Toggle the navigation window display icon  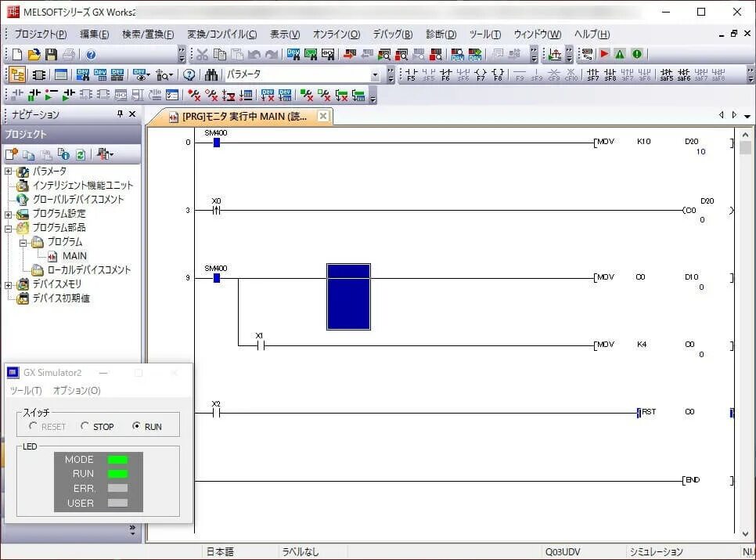[x=17, y=74]
